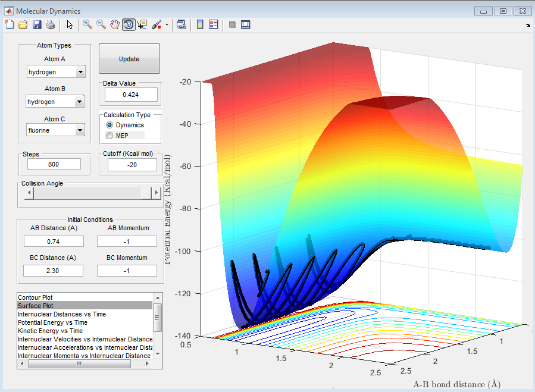Select Potential Energy vs Time entry
Viewport: 535px width, 392px height.
pos(52,322)
